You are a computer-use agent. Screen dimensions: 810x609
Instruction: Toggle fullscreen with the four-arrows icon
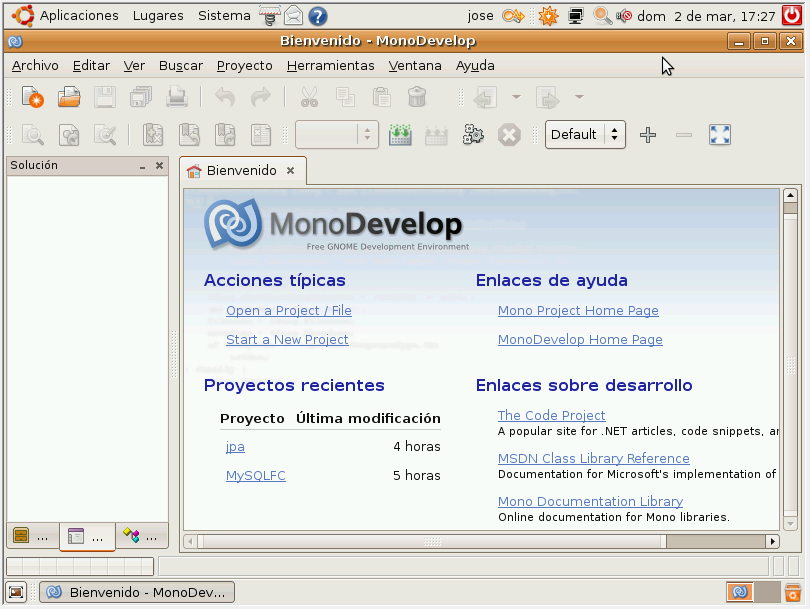[720, 135]
